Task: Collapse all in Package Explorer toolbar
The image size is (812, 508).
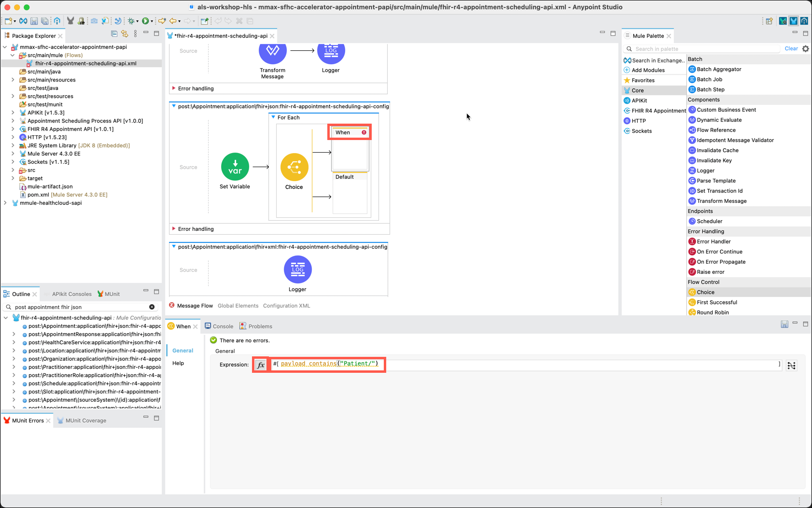Action: (114, 34)
